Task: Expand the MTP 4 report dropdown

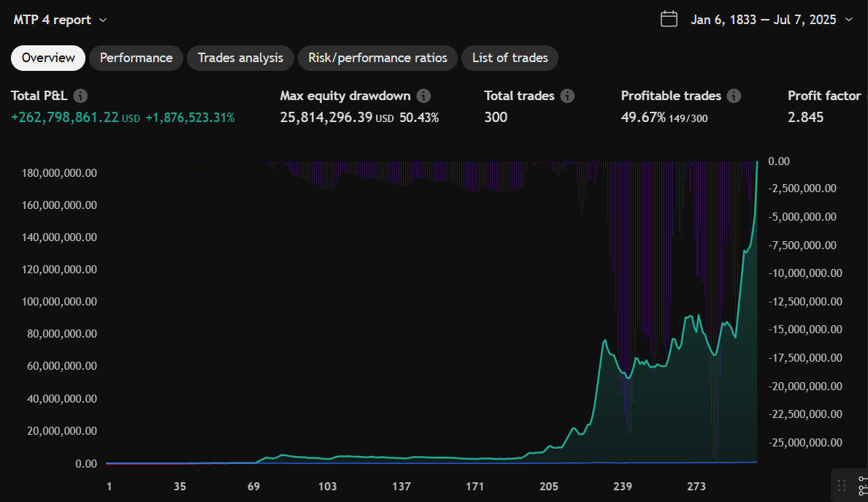Action: click(102, 20)
